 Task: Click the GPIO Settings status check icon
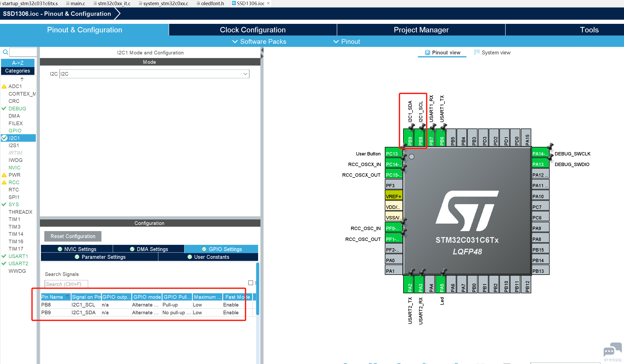click(x=204, y=249)
